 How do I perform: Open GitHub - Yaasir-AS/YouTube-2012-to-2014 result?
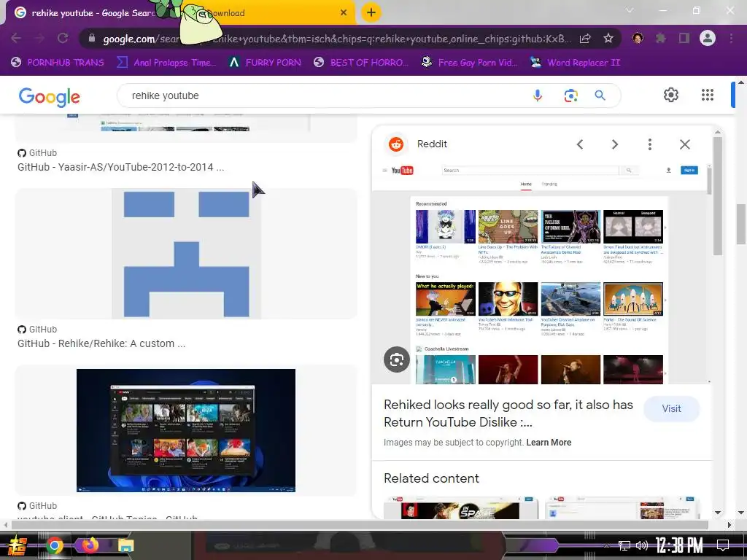(120, 167)
